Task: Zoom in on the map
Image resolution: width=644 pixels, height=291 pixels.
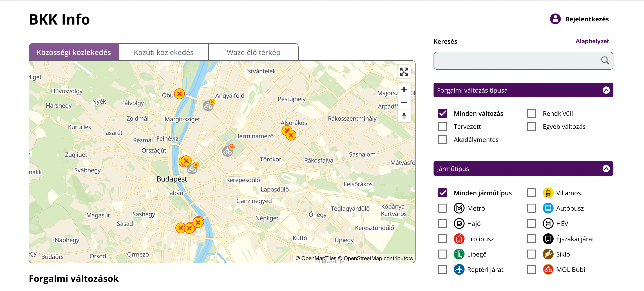Action: click(x=404, y=89)
